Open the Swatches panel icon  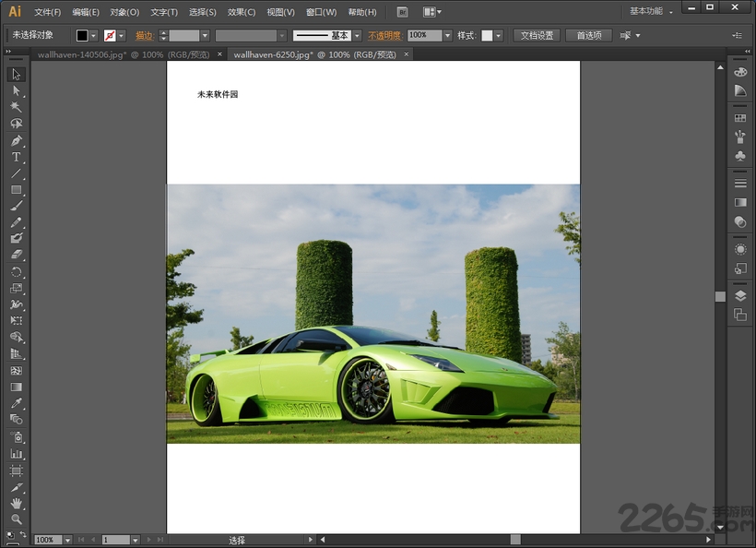tap(740, 118)
